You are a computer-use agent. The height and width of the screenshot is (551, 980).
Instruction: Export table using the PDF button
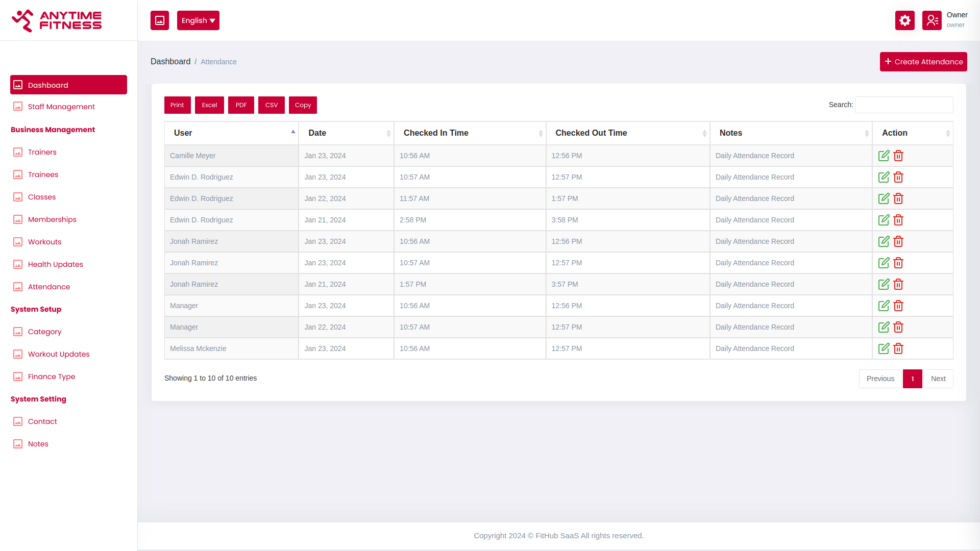point(241,105)
